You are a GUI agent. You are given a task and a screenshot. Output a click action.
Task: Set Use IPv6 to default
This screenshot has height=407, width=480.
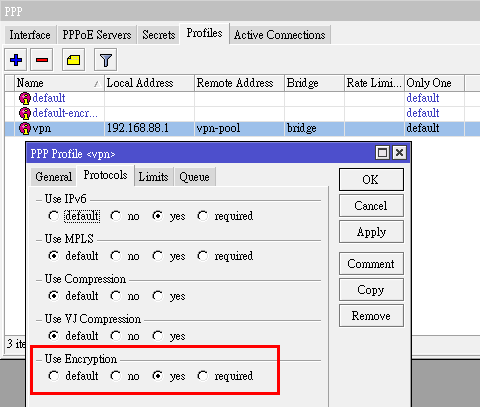53,216
